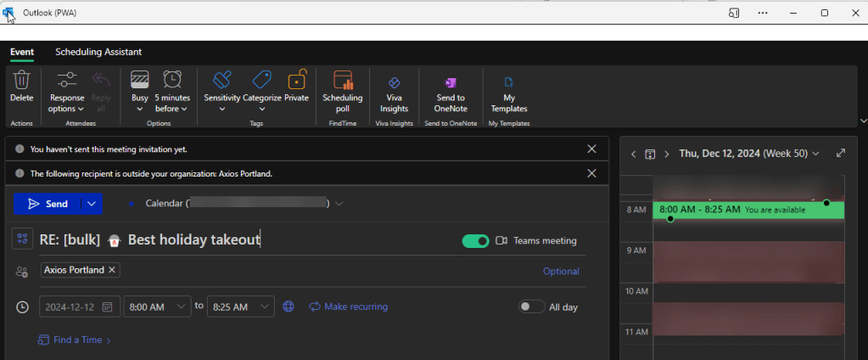Viewport: 868px width, 360px height.
Task: Select the Event tab
Action: 22,52
